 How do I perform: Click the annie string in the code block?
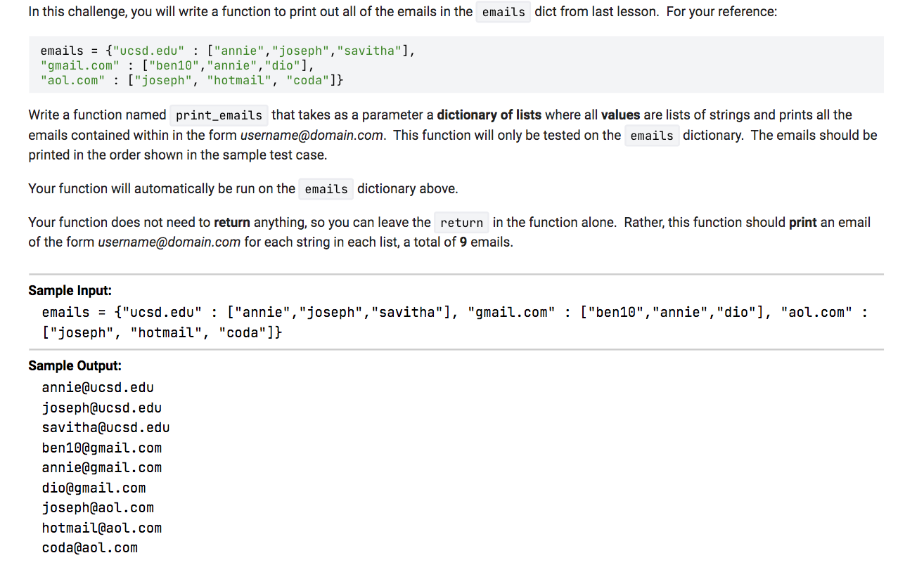click(x=238, y=50)
